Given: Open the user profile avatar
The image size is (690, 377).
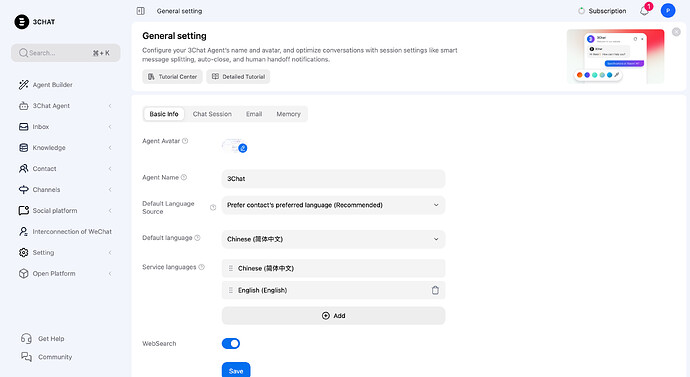Looking at the screenshot, I should (668, 11).
